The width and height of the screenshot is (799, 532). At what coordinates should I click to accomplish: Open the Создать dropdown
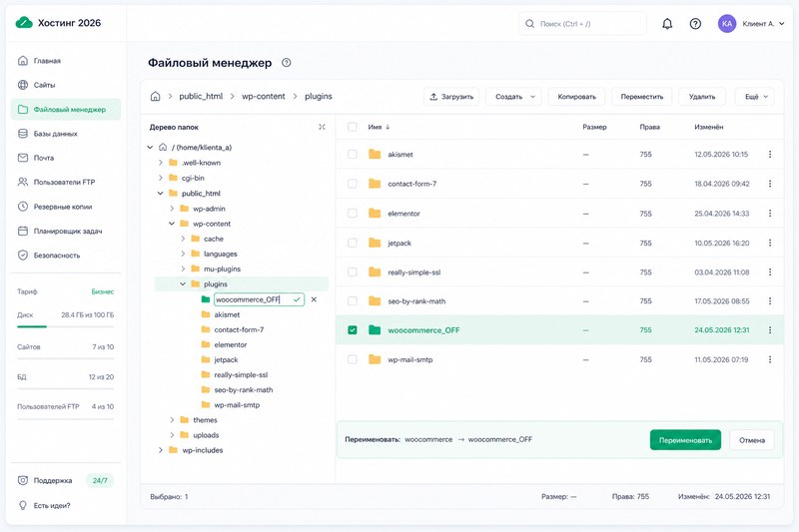[513, 97]
